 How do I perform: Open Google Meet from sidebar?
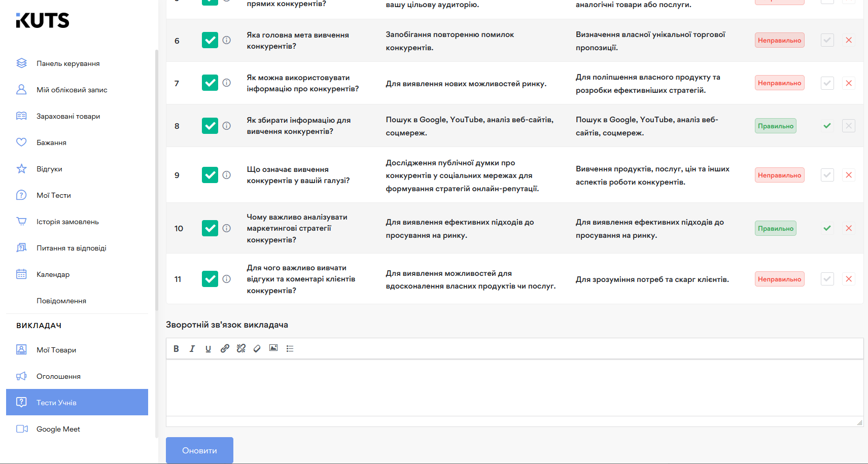(x=58, y=429)
